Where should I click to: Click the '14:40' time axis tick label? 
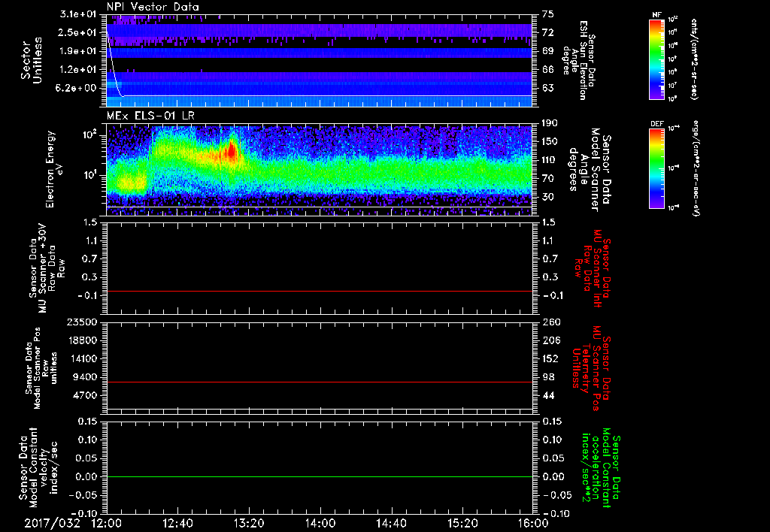(x=391, y=523)
